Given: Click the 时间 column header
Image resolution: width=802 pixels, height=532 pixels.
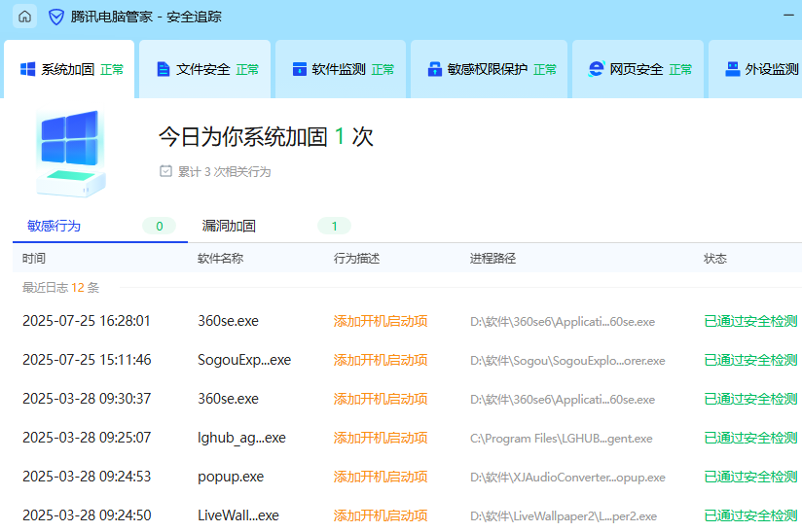Looking at the screenshot, I should pos(34,259).
